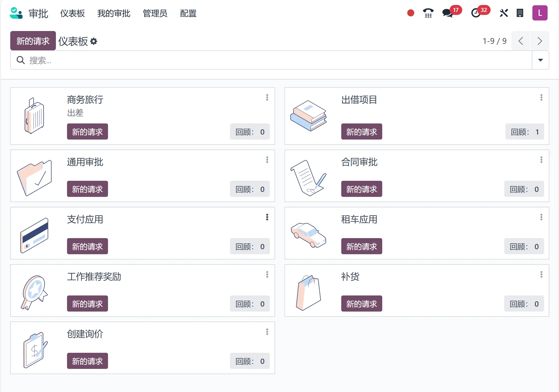Click the company building icon
This screenshot has height=392, width=559.
[520, 13]
